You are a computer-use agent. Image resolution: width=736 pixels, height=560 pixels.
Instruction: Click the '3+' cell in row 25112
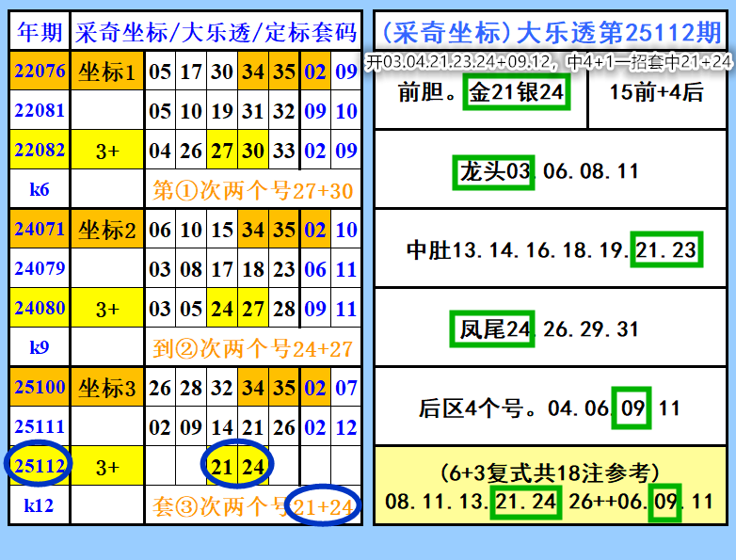coord(107,467)
